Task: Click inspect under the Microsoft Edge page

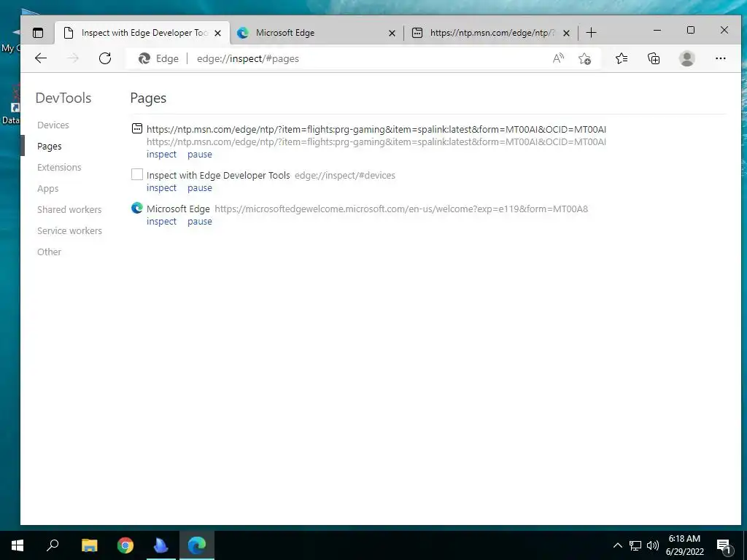Action: coord(161,222)
